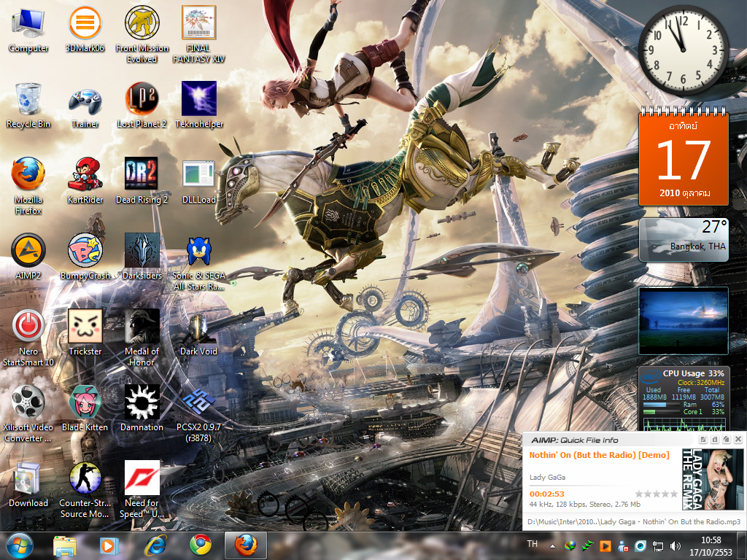Open the network status tray icon
747x560 pixels.
click(x=658, y=546)
